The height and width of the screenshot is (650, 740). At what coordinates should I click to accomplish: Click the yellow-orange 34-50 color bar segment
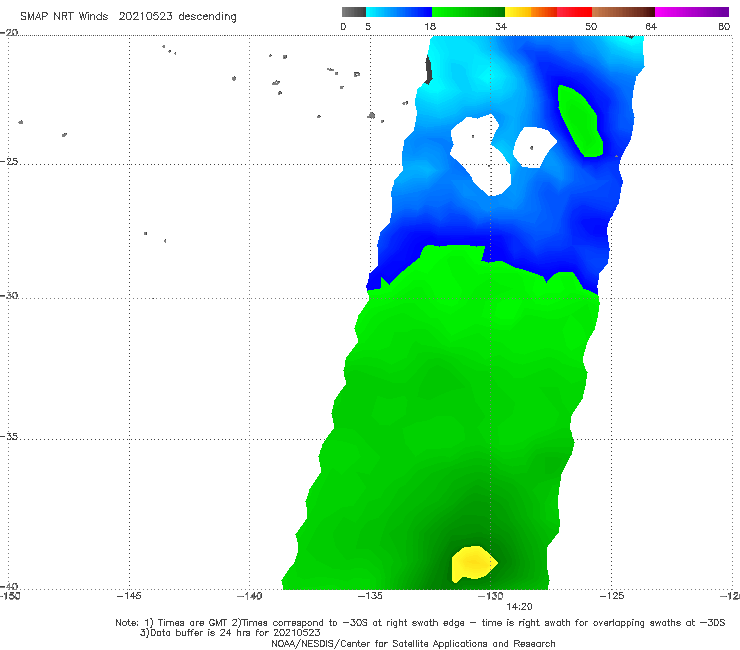548,12
